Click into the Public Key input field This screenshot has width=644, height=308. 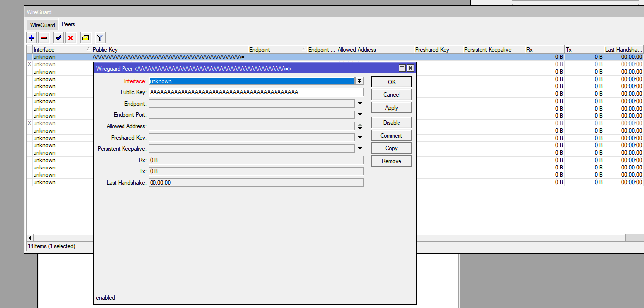click(256, 92)
